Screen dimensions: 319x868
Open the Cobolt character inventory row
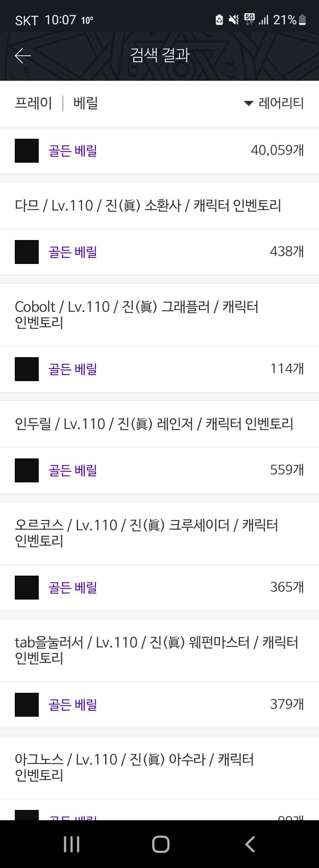click(137, 314)
